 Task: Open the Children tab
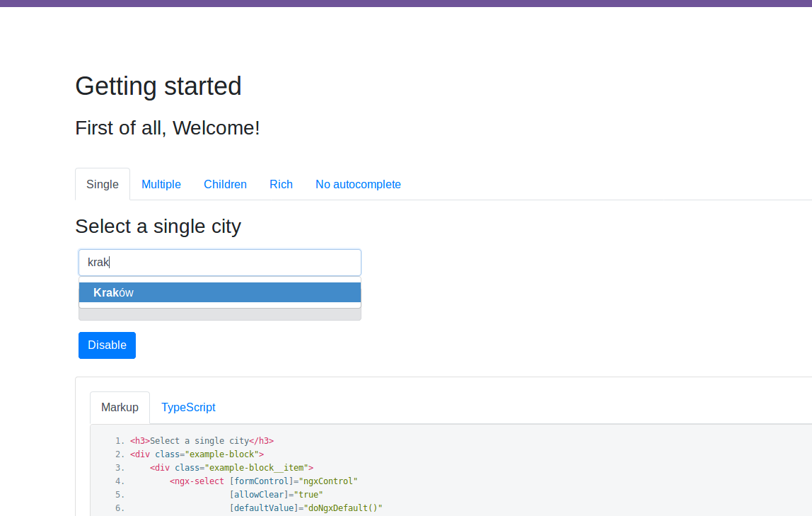pyautogui.click(x=225, y=184)
